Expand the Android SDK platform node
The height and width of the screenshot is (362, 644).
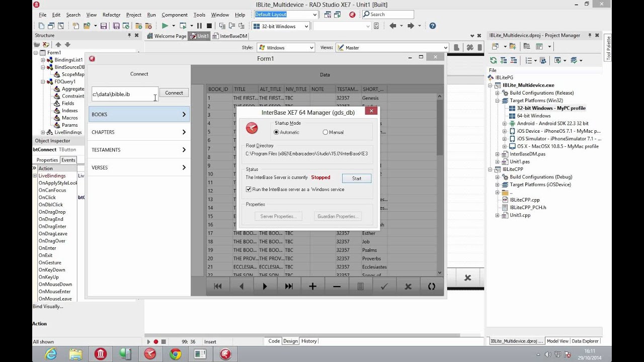(x=505, y=124)
